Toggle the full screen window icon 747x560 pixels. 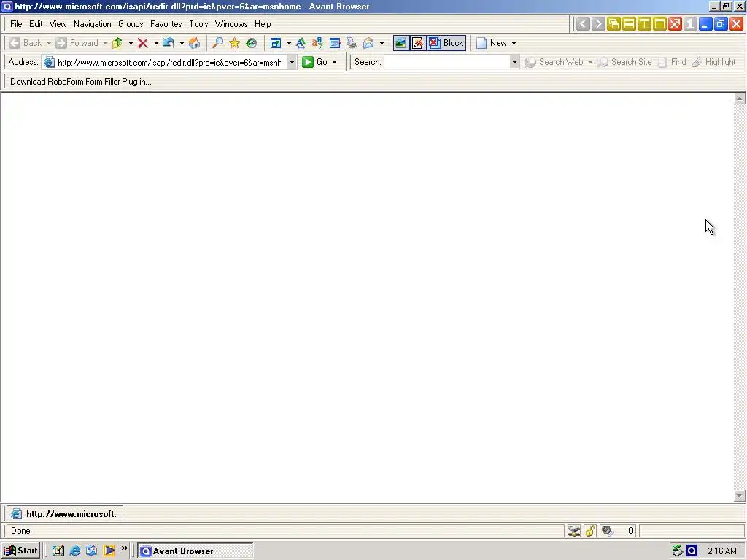[x=275, y=43]
